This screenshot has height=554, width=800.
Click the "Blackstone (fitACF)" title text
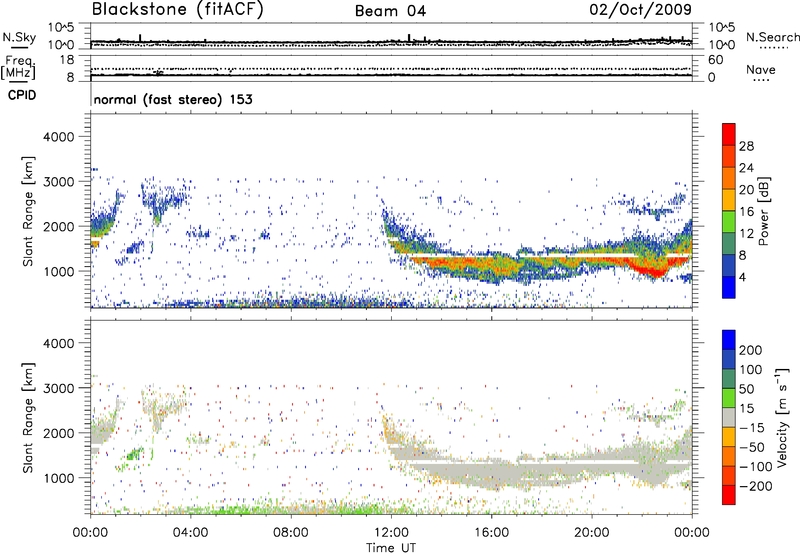(177, 9)
